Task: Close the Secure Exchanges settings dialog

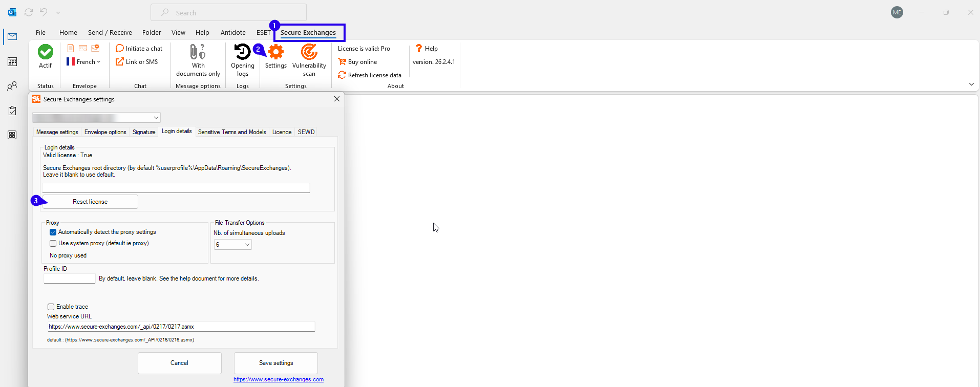Action: pyautogui.click(x=337, y=99)
